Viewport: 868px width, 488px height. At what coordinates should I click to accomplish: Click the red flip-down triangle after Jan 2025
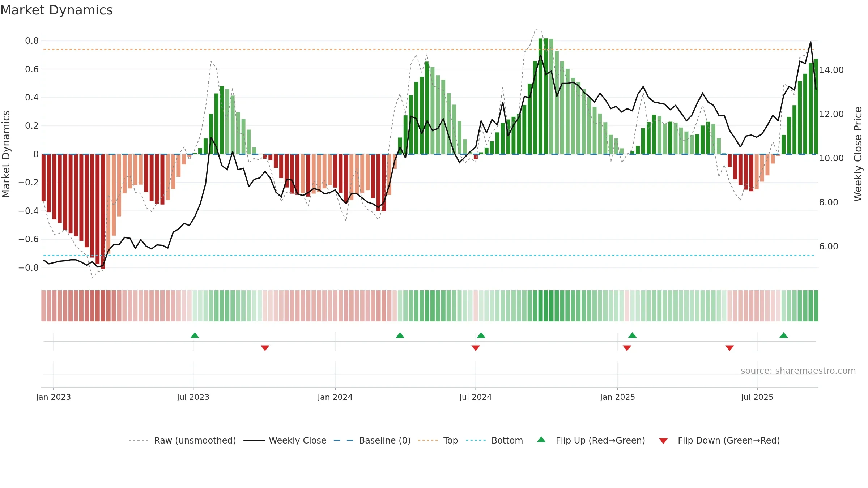(627, 348)
